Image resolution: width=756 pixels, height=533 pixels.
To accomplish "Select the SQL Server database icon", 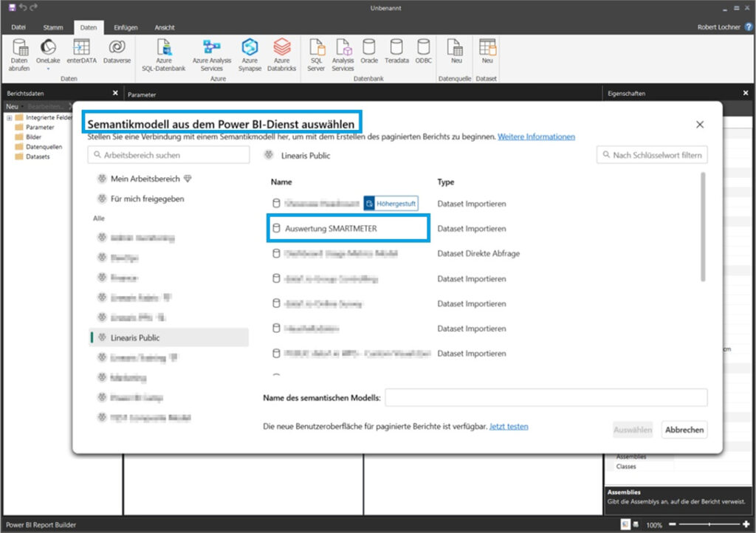I will [x=315, y=55].
